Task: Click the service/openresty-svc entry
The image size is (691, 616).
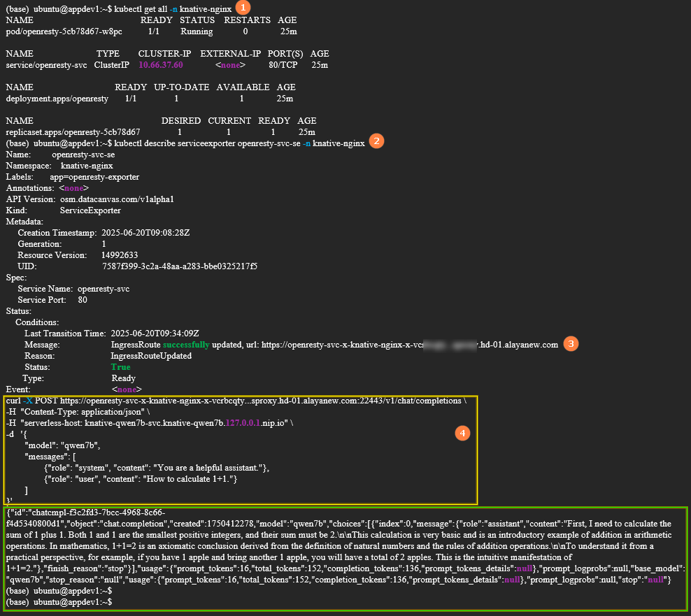Action: click(45, 65)
